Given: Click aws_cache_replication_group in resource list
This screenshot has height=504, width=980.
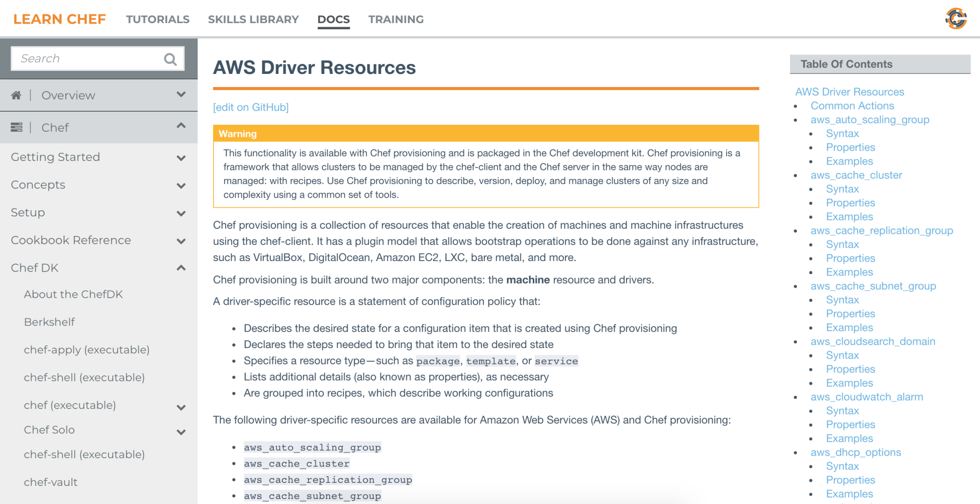Looking at the screenshot, I should point(328,479).
